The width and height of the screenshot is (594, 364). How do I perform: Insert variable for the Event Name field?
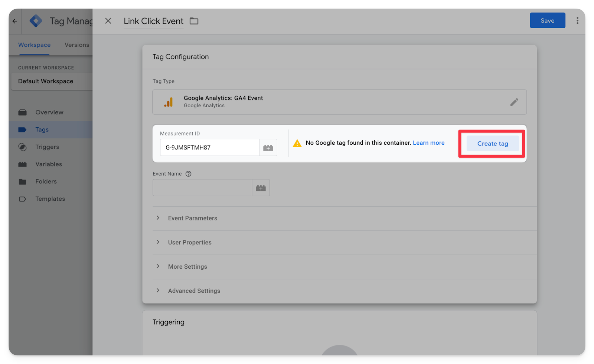click(261, 188)
